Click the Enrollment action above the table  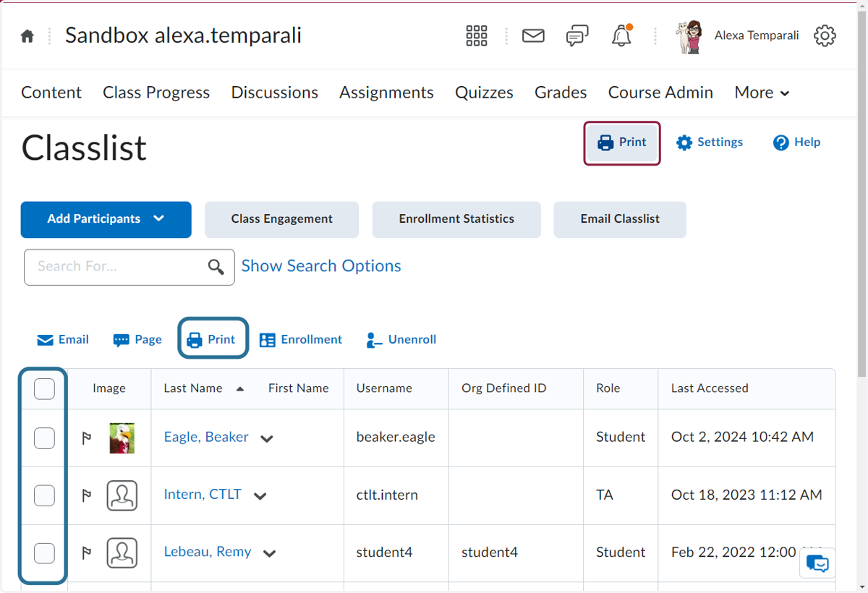coord(301,340)
